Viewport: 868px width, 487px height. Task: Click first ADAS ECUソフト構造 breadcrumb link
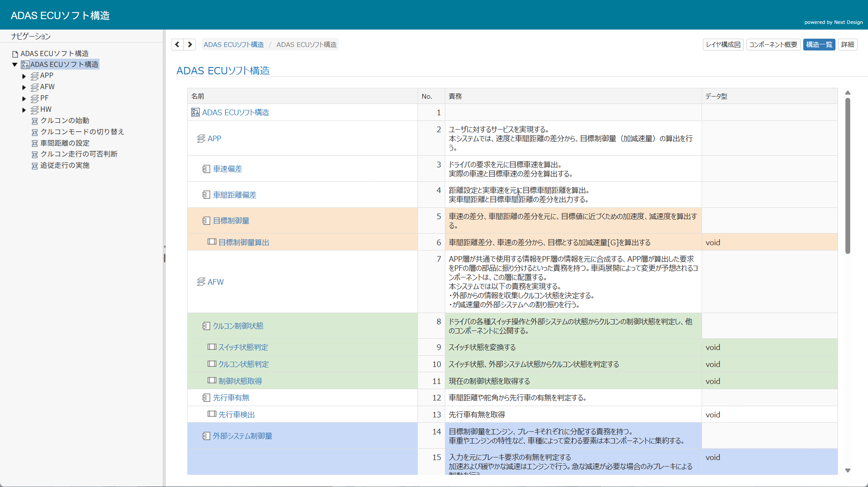point(234,44)
